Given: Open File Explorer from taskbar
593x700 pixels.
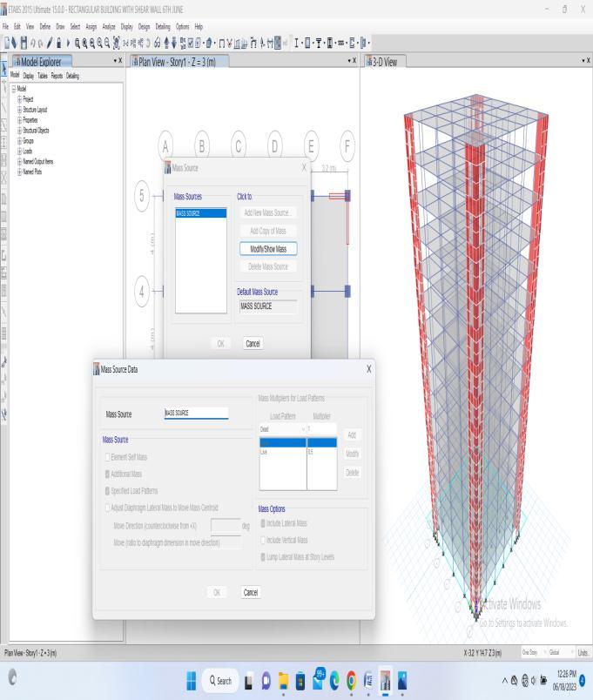Looking at the screenshot, I should point(283,680).
